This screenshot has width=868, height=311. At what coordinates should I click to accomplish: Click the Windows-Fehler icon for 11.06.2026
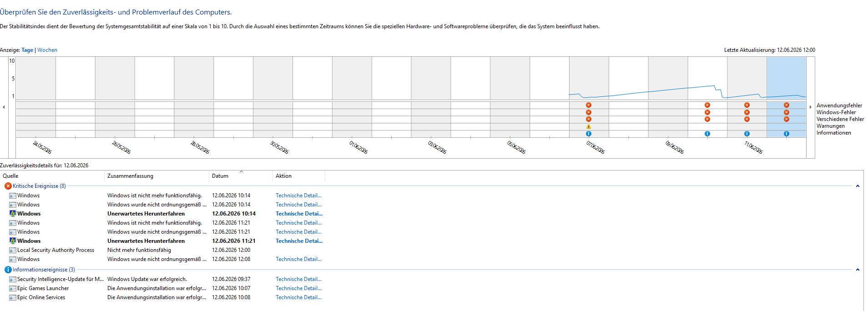point(747,112)
